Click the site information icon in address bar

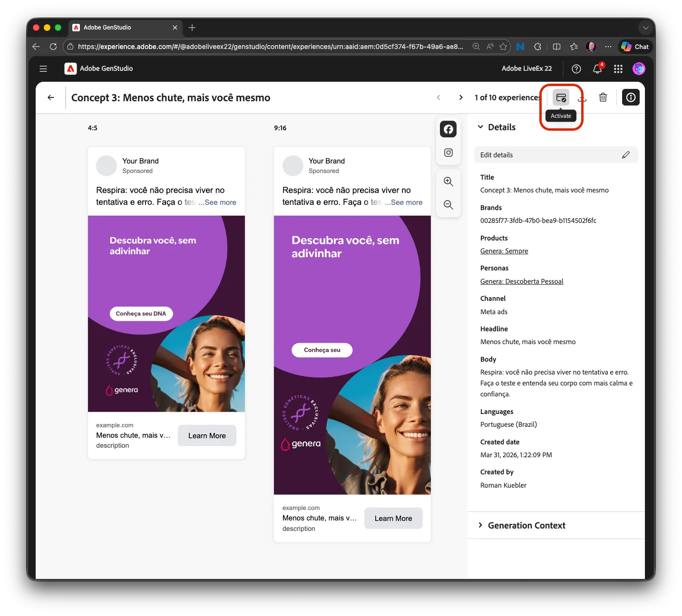point(70,47)
